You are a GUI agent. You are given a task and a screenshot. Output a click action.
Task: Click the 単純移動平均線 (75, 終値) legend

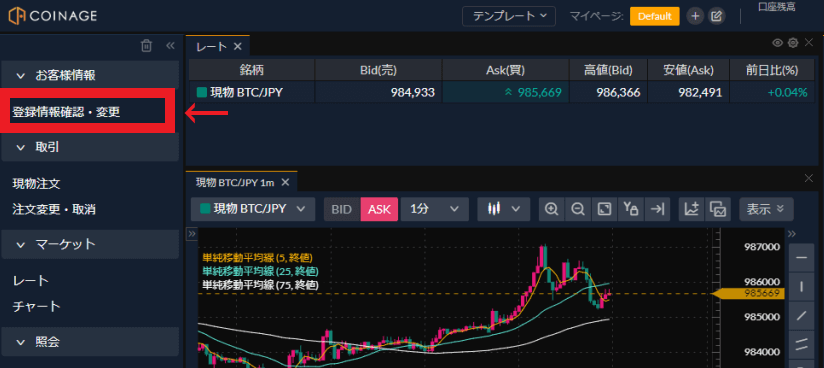click(x=261, y=285)
